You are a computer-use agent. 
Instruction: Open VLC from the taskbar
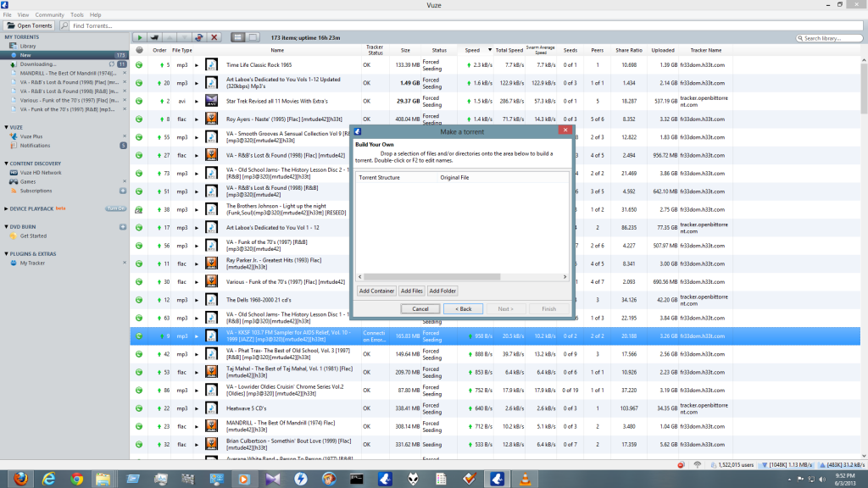pos(525,479)
